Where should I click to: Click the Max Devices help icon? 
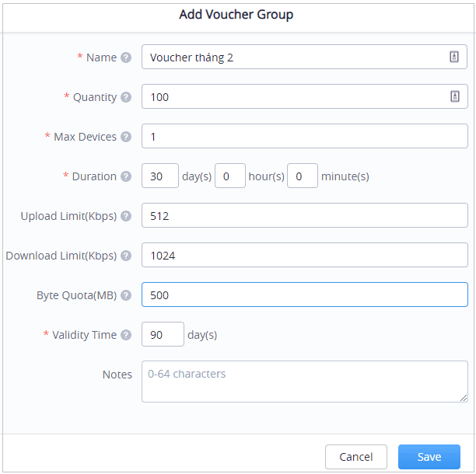(x=127, y=137)
